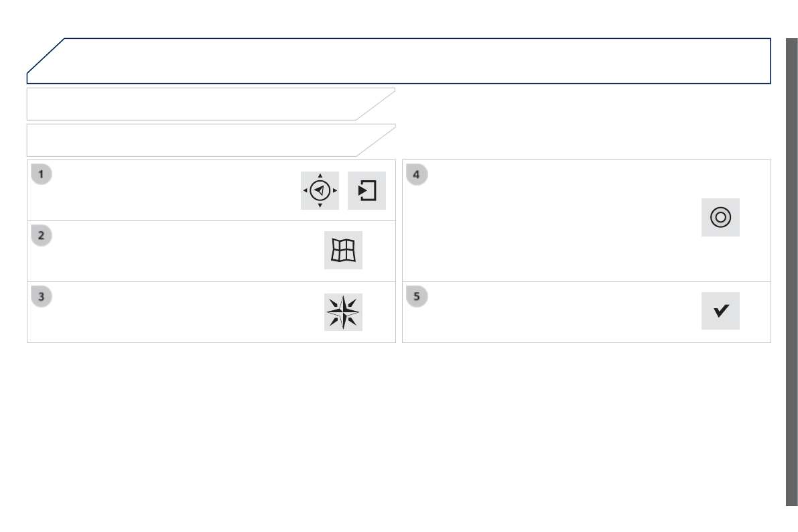Screen dimensions: 798x532
Task: Click the concentric circles target icon
Action: tap(720, 217)
